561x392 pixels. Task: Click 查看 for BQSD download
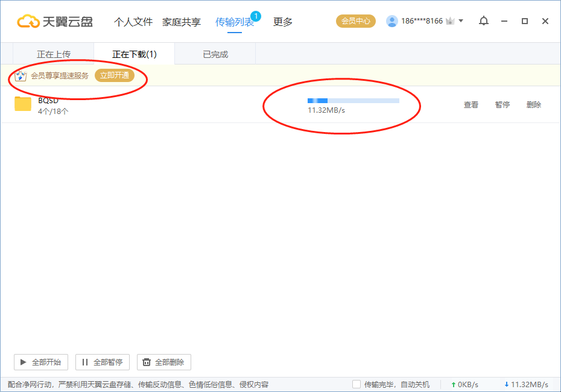(471, 105)
